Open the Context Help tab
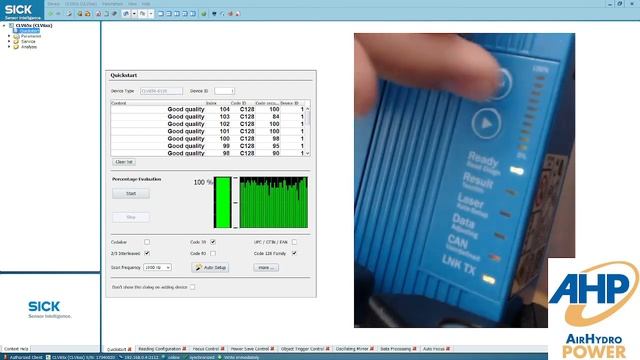Image resolution: width=640 pixels, height=360 pixels. click(x=16, y=349)
